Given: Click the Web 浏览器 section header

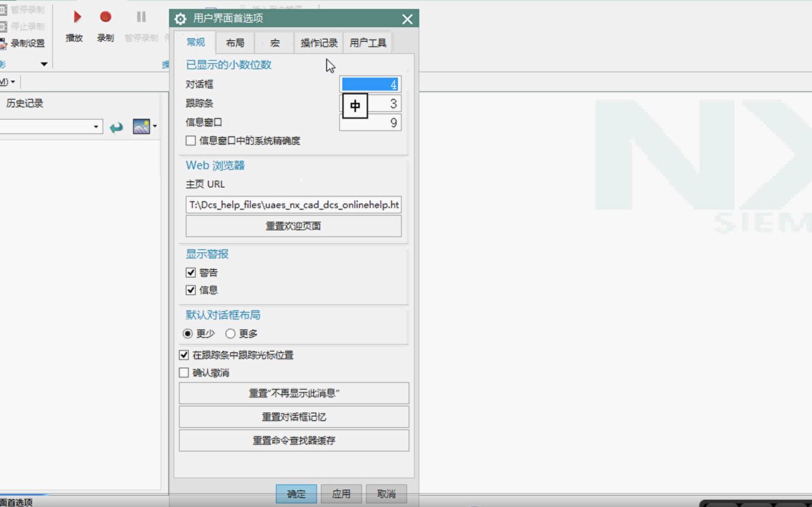Looking at the screenshot, I should pyautogui.click(x=215, y=166).
